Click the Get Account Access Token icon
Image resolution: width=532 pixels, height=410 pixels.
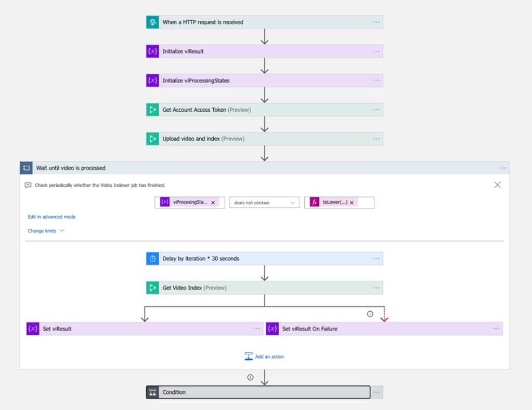pos(152,110)
